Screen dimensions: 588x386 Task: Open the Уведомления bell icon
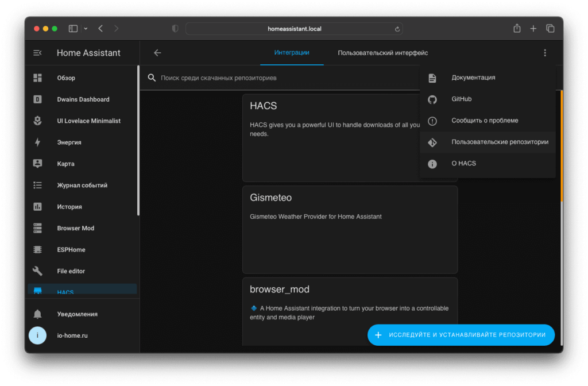pyautogui.click(x=37, y=314)
